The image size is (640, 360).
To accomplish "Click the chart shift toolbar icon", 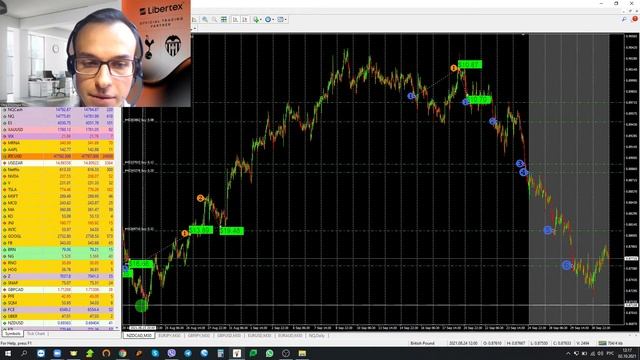I will coord(245,19).
